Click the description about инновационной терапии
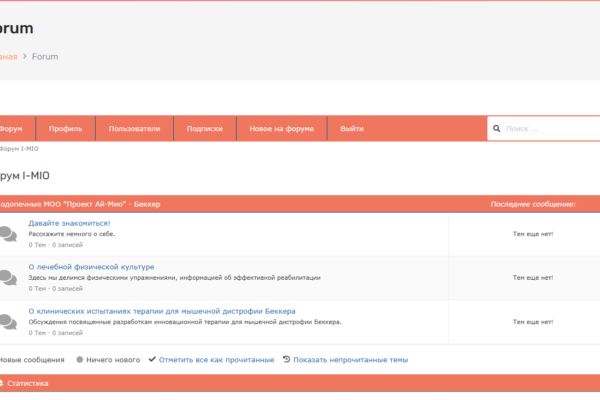The width and height of the screenshot is (600, 400). coord(185,322)
